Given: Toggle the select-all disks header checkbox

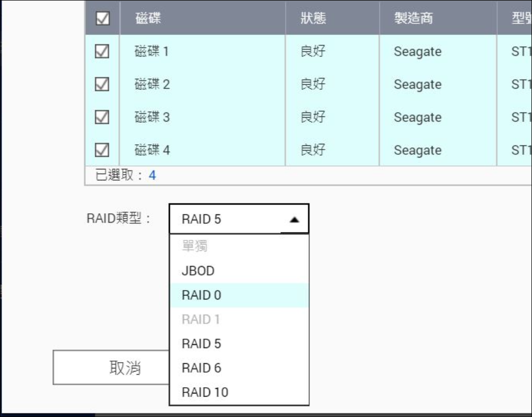Looking at the screenshot, I should point(102,18).
